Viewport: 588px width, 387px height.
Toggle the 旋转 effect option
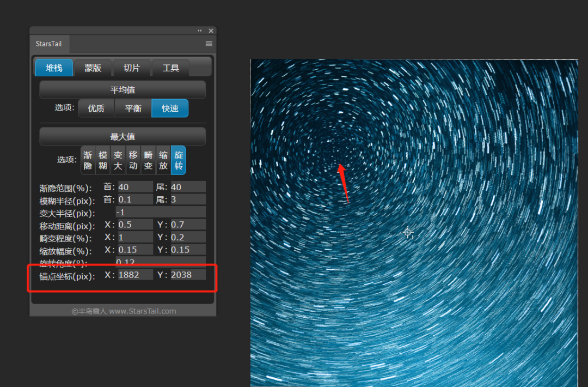tap(179, 160)
